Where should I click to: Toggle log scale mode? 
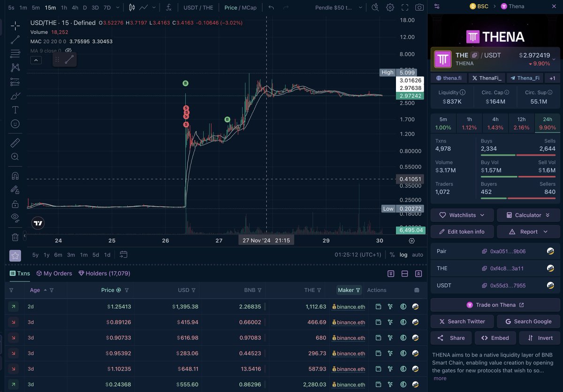[x=403, y=255]
